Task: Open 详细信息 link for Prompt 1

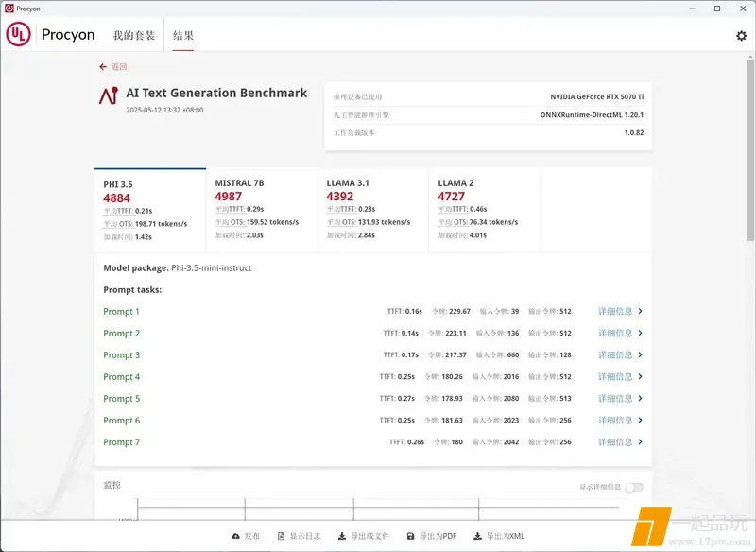Action: click(615, 311)
